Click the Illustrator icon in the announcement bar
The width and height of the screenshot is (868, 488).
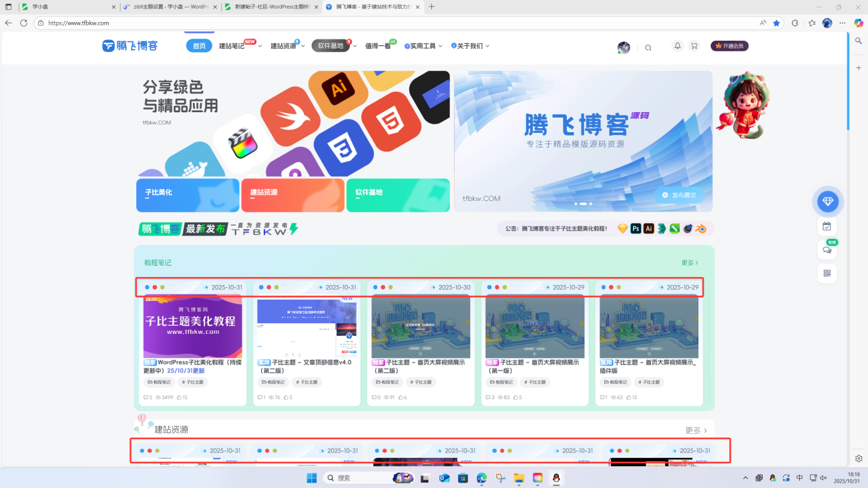(x=648, y=228)
